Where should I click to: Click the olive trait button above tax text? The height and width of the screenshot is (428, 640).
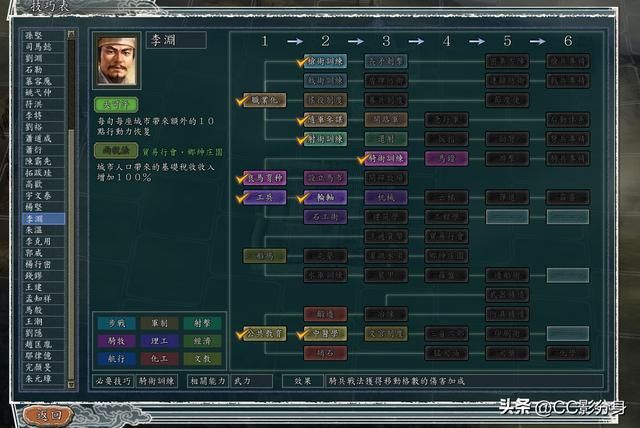pos(116,151)
